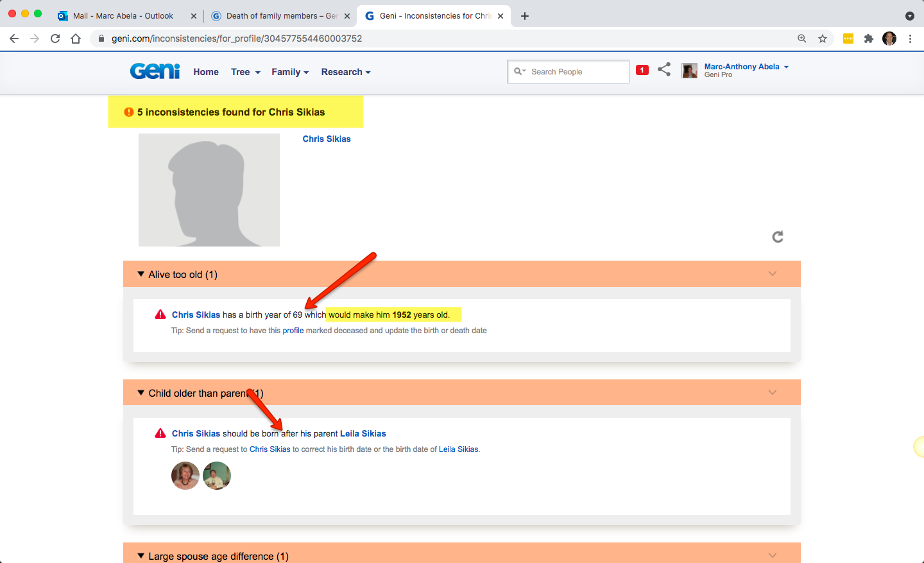Click the Geni logo
Image resolution: width=924 pixels, height=563 pixels.
(x=155, y=71)
